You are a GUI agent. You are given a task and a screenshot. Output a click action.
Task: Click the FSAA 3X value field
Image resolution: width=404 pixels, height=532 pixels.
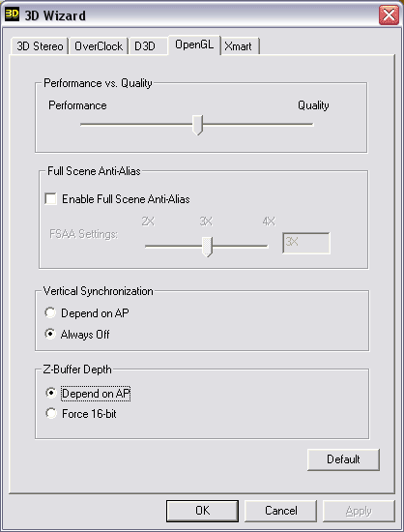[x=306, y=243]
